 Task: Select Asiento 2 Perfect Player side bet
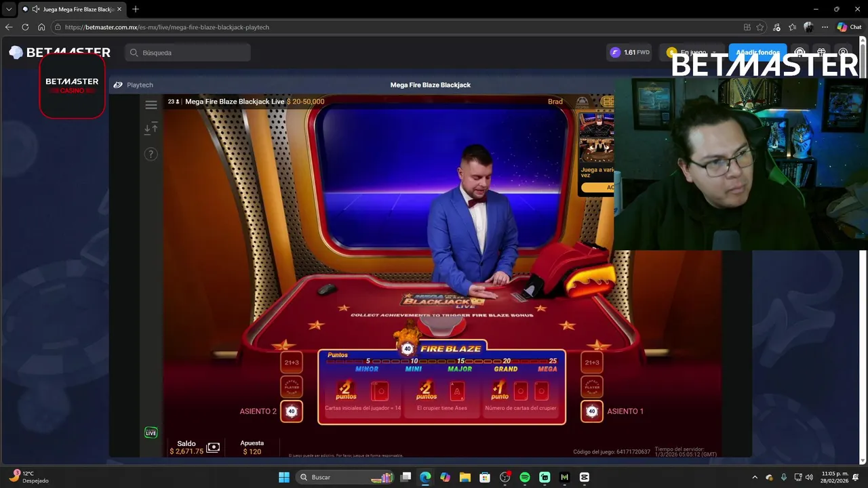coord(292,387)
